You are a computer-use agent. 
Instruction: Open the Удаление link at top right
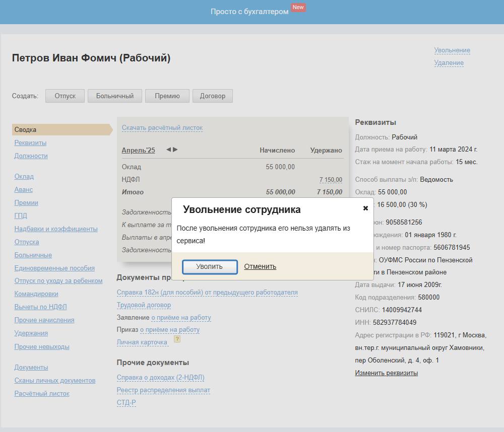point(449,63)
